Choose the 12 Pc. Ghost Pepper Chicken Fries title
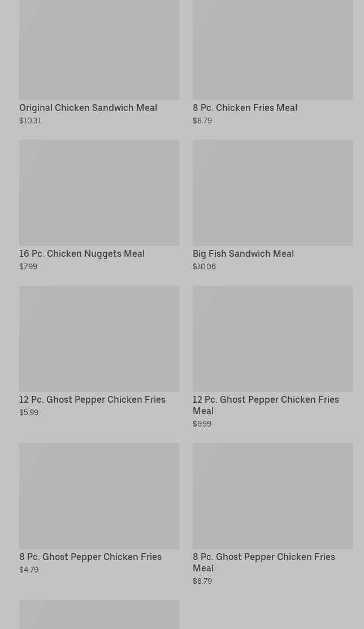The width and height of the screenshot is (364, 629). tap(92, 399)
